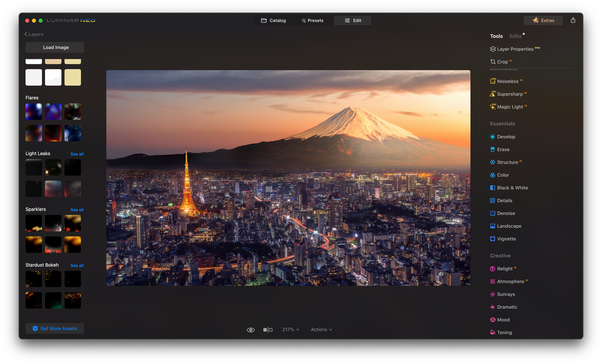Viewport: 602px width, 364px height.
Task: Open the Develop tool
Action: [x=505, y=136]
